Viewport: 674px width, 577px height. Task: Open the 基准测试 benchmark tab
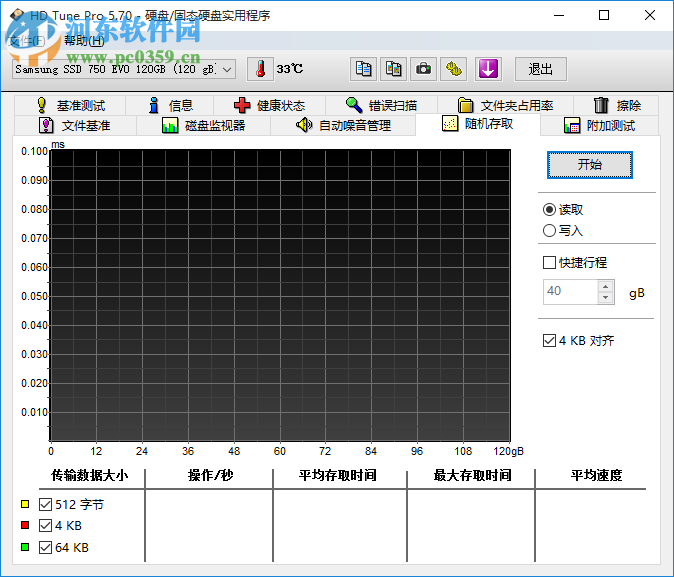coord(70,105)
